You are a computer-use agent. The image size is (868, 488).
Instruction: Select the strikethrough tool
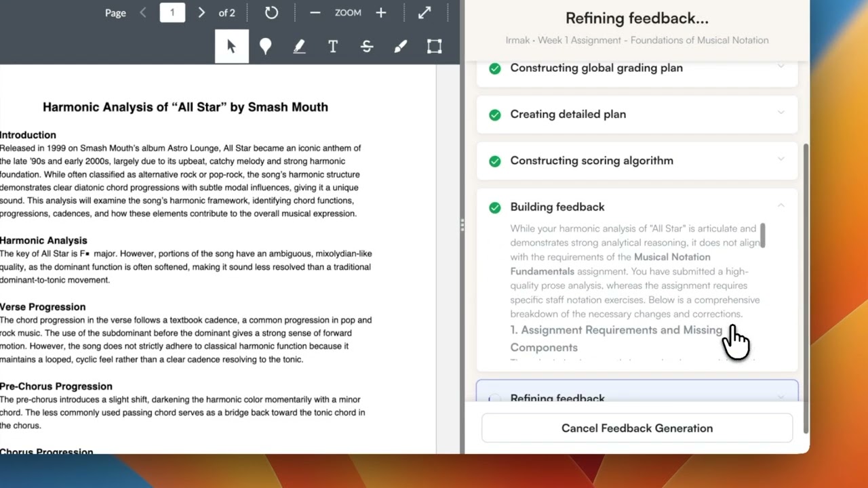click(367, 46)
